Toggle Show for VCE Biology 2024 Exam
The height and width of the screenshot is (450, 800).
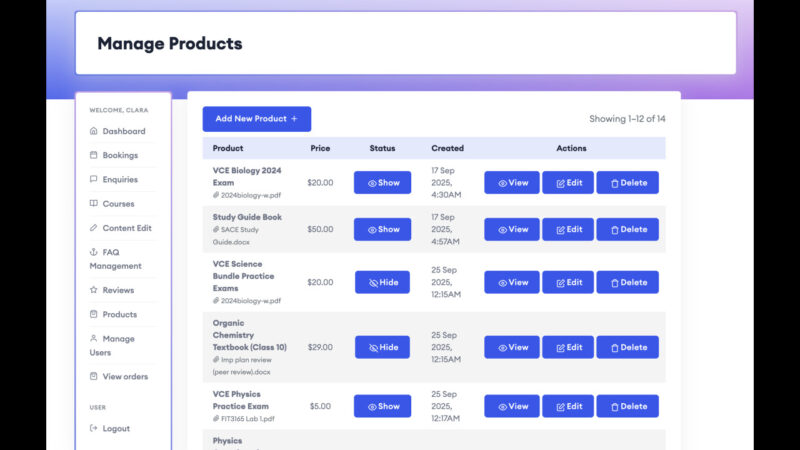[383, 183]
